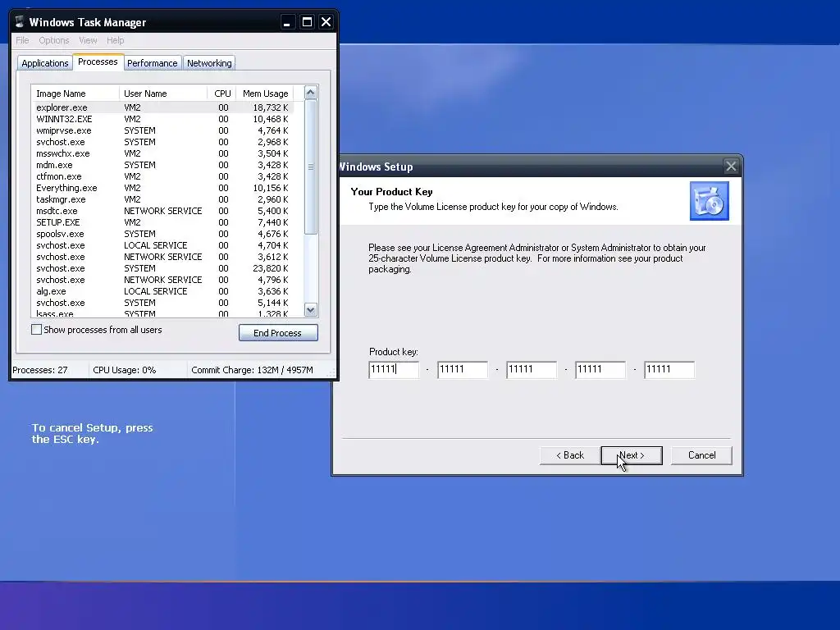
Task: Click the process list scroll down arrow
Action: [311, 309]
